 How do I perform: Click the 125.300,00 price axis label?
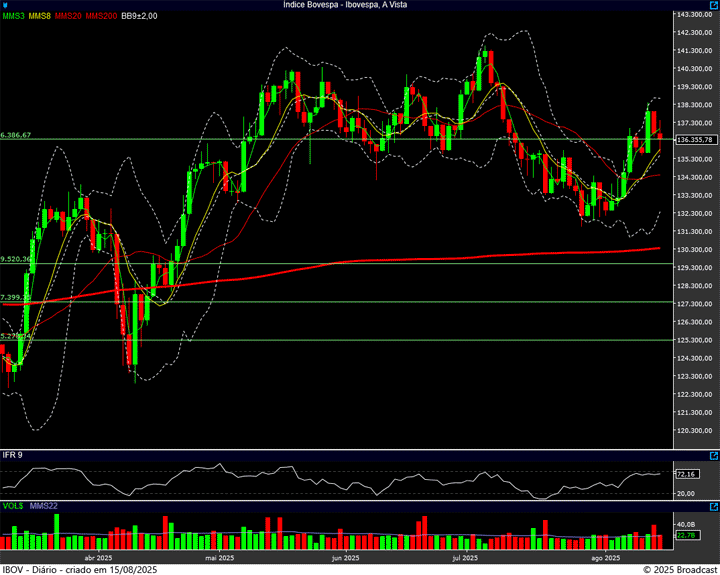[x=695, y=340]
